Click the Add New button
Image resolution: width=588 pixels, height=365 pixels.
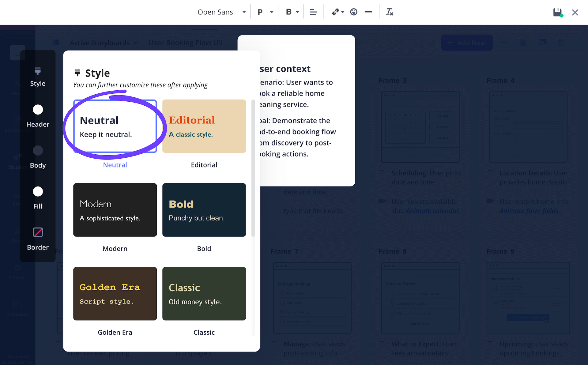[x=467, y=43]
